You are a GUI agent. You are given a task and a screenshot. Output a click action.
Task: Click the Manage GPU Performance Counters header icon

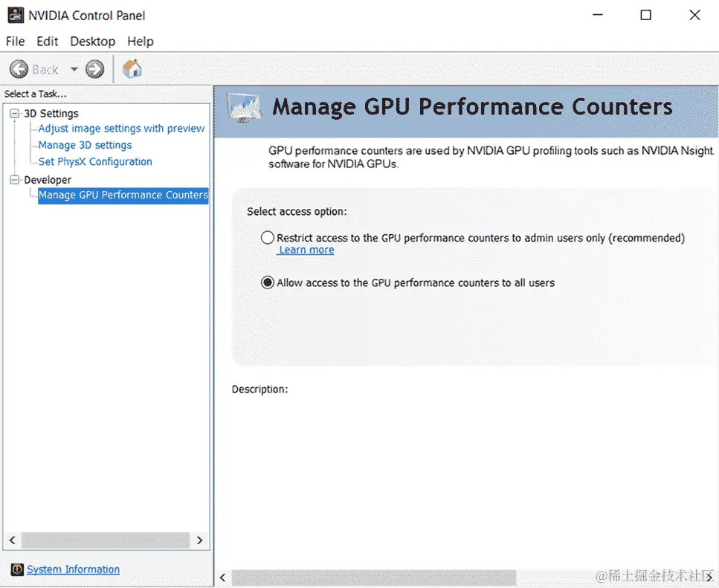coord(243,108)
